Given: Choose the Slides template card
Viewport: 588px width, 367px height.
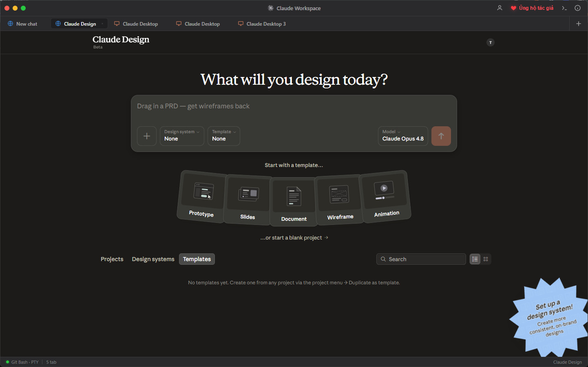Looking at the screenshot, I should 248,200.
